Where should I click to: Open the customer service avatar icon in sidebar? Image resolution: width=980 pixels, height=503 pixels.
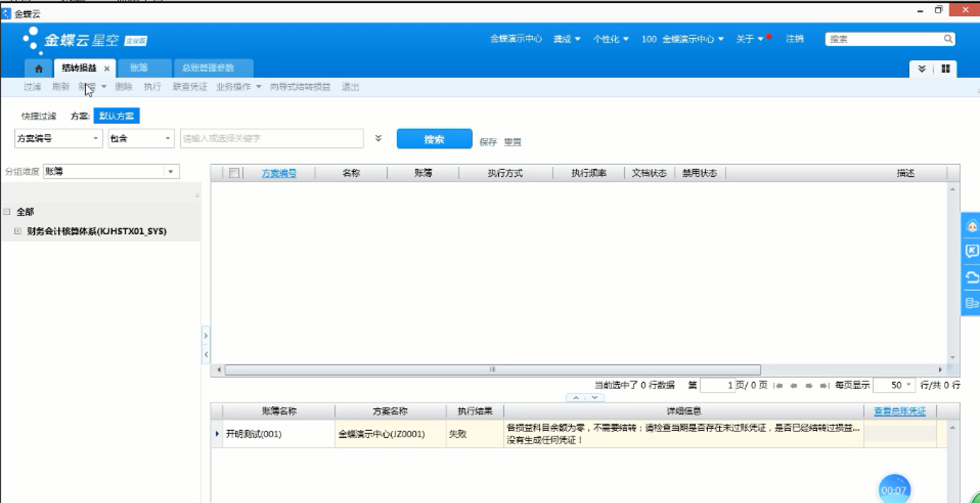971,226
